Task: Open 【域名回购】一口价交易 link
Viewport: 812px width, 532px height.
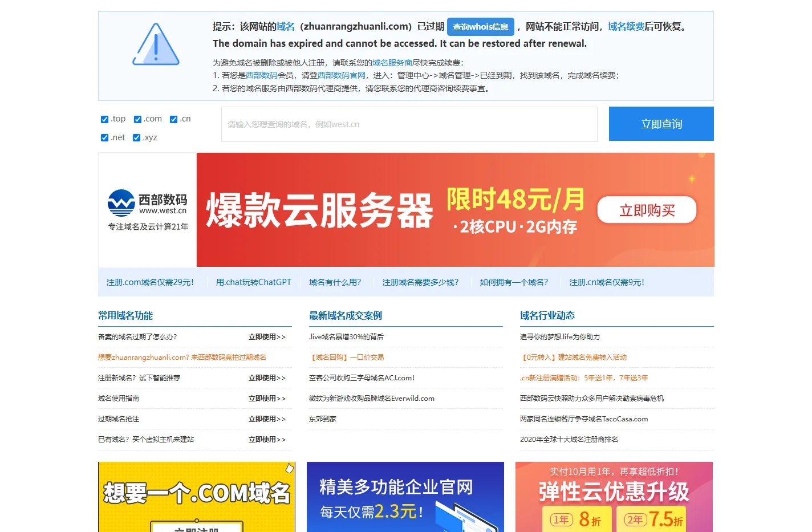Action: [x=347, y=358]
